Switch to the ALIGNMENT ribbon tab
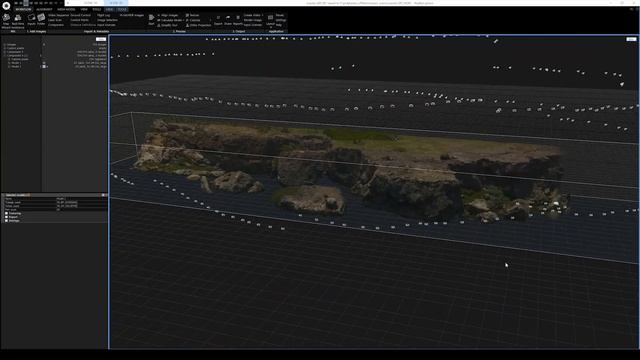This screenshot has width=640, height=360. click(44, 9)
